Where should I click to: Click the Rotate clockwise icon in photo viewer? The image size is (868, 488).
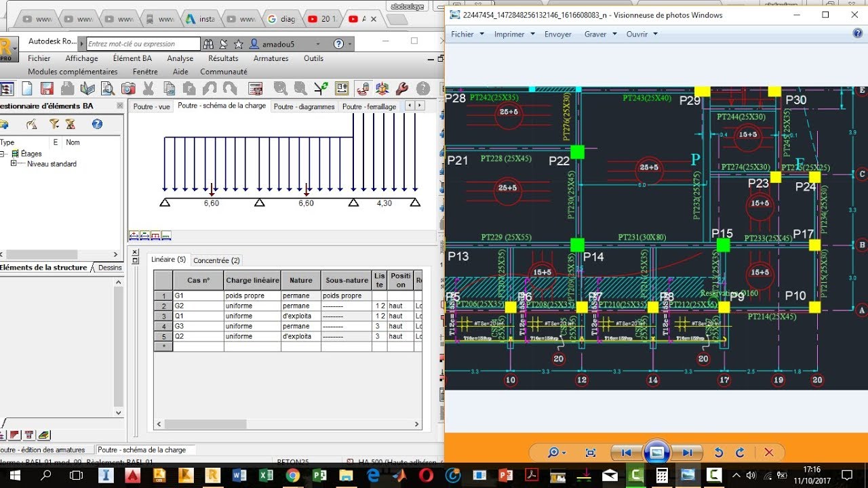click(x=740, y=453)
